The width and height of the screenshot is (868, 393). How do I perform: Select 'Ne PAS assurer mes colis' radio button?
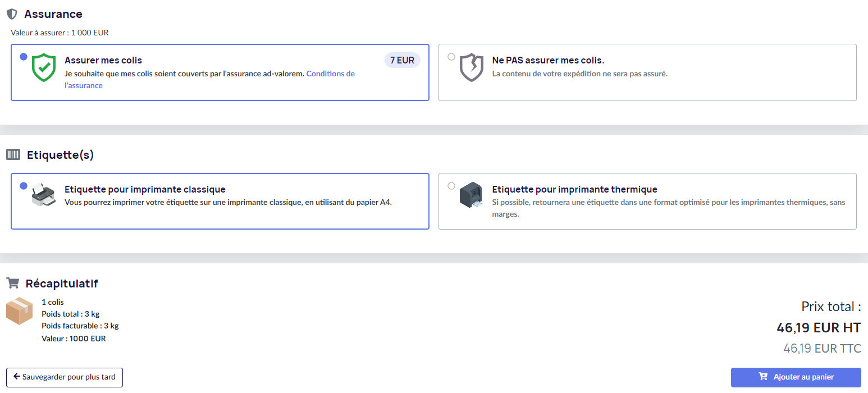[451, 57]
